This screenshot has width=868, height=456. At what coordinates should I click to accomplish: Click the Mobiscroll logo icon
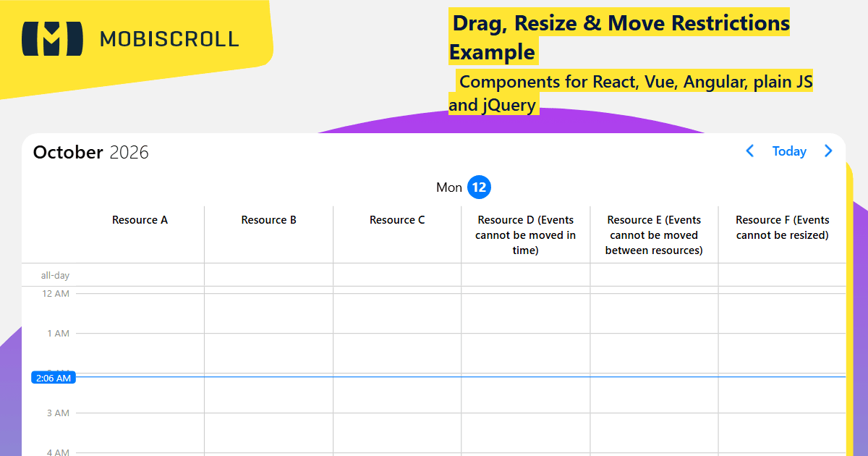click(x=52, y=38)
